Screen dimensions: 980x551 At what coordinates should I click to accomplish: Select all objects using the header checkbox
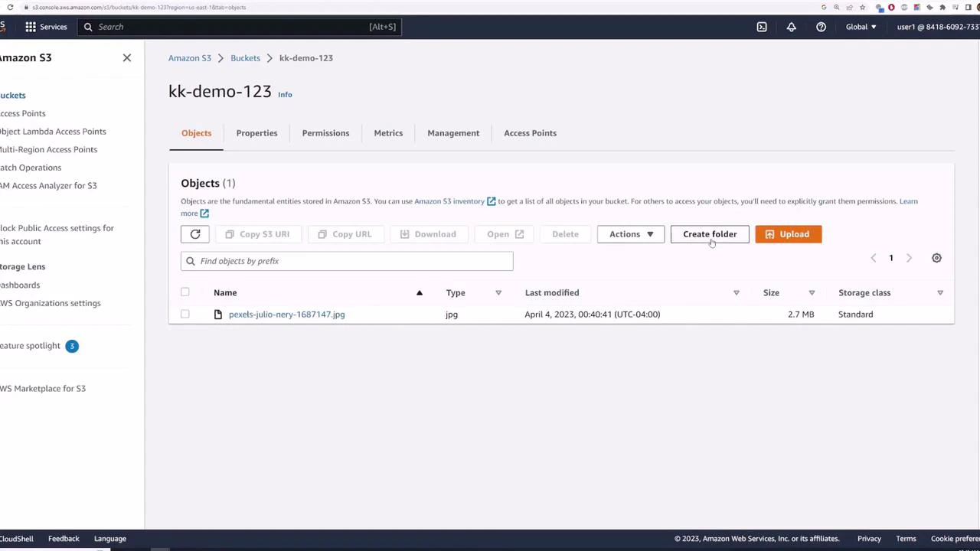pyautogui.click(x=185, y=292)
